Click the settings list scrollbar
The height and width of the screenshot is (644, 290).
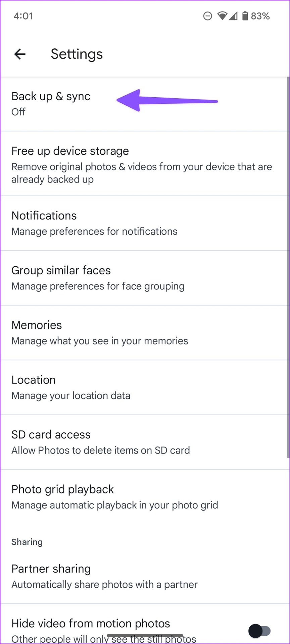coord(288,267)
